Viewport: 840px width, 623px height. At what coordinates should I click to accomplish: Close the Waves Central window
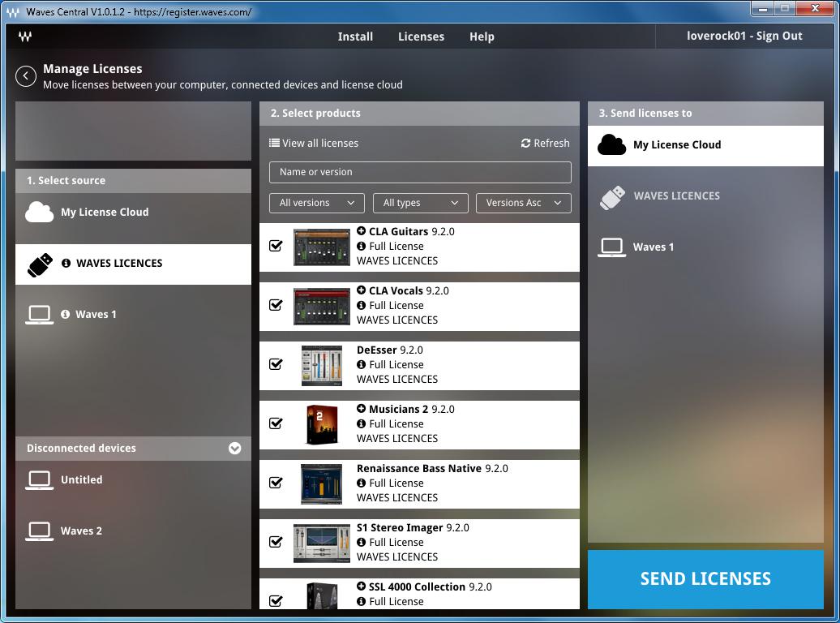coord(815,9)
